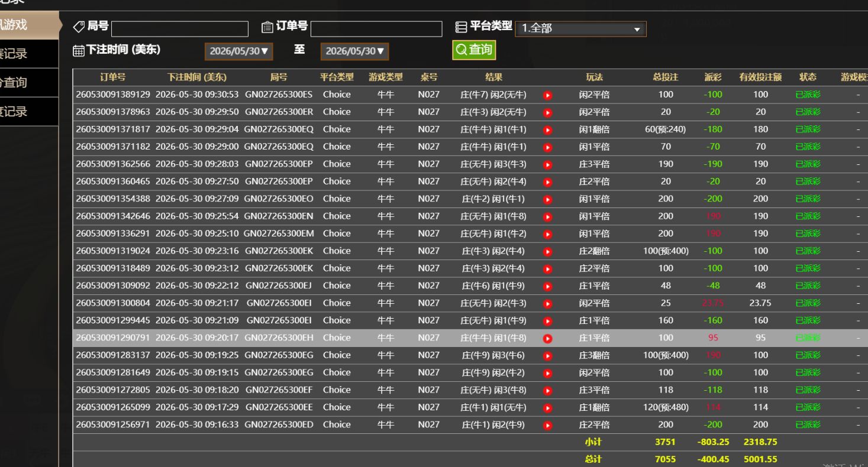Play replay in the 09:27:50 bet row
The height and width of the screenshot is (467, 868).
pyautogui.click(x=548, y=182)
